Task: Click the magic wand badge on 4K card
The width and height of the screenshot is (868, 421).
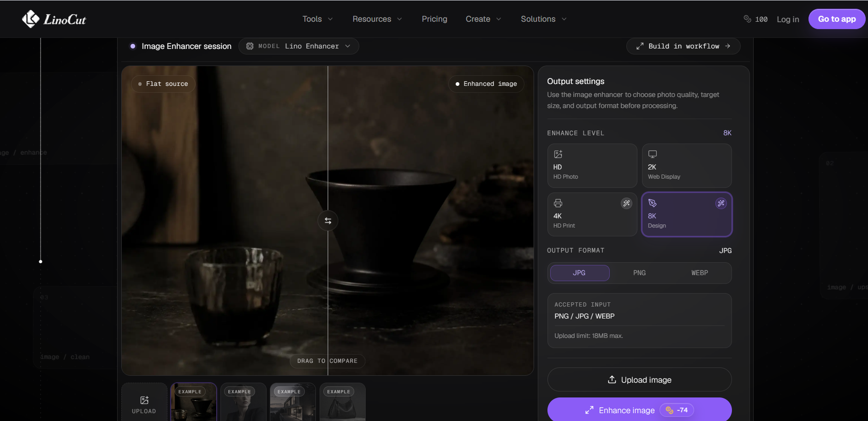Action: pyautogui.click(x=626, y=203)
